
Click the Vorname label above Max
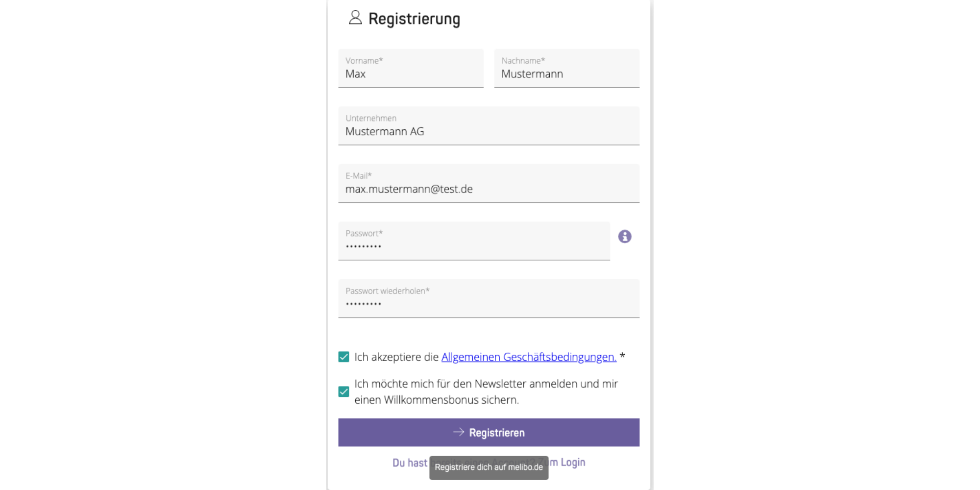[364, 61]
